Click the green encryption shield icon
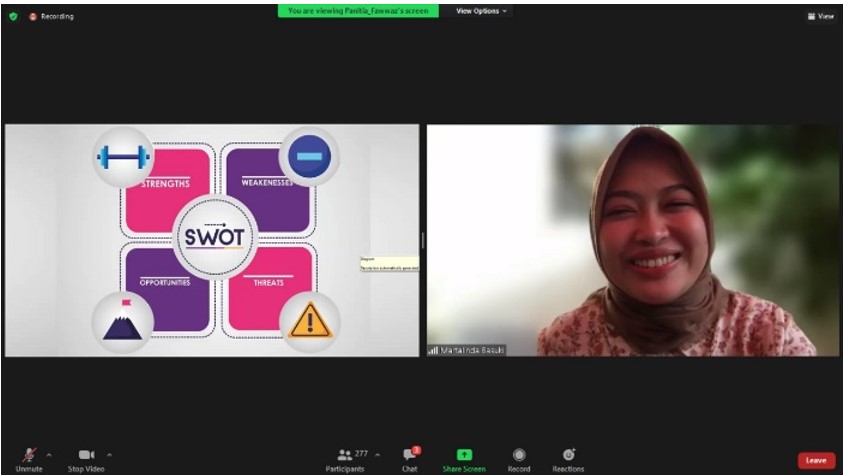The height and width of the screenshot is (475, 844). click(13, 16)
